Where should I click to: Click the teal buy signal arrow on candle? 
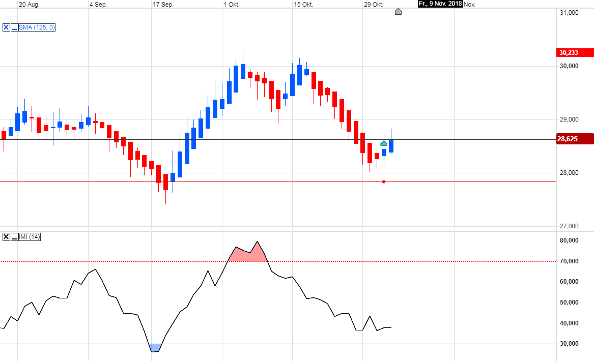383,143
